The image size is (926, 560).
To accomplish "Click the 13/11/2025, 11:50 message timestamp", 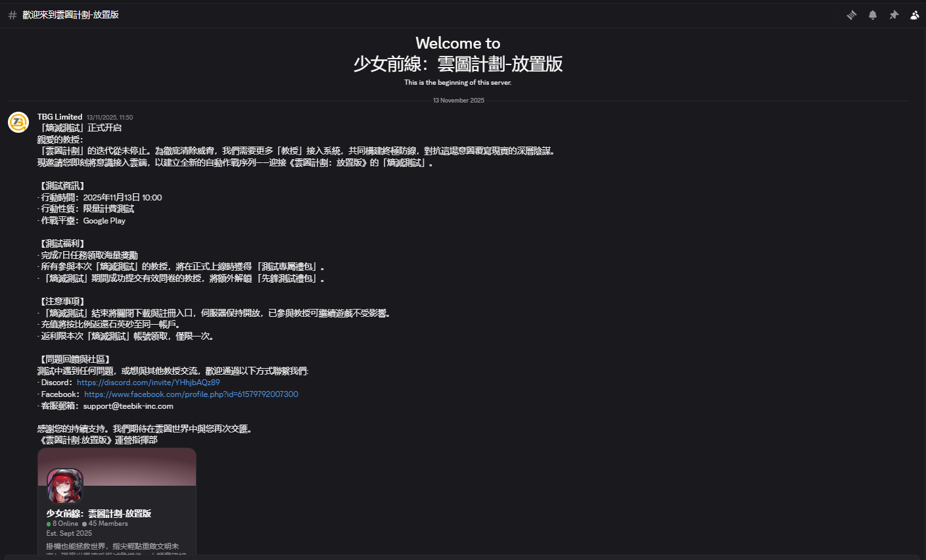I will pos(110,118).
